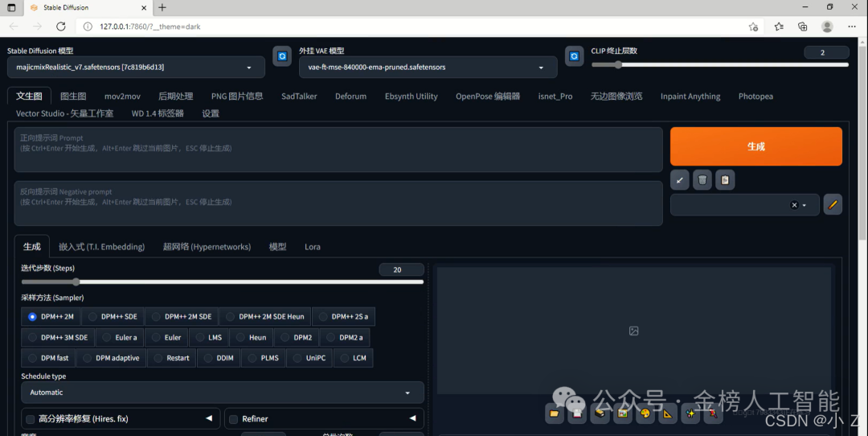The height and width of the screenshot is (436, 868).
Task: Open tab actions menu icon
Action: pos(11,8)
